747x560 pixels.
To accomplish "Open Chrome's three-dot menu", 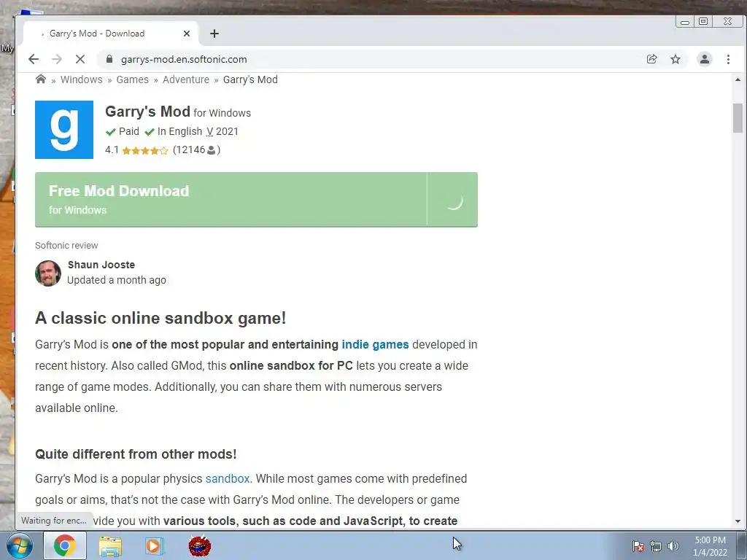I will tap(729, 59).
